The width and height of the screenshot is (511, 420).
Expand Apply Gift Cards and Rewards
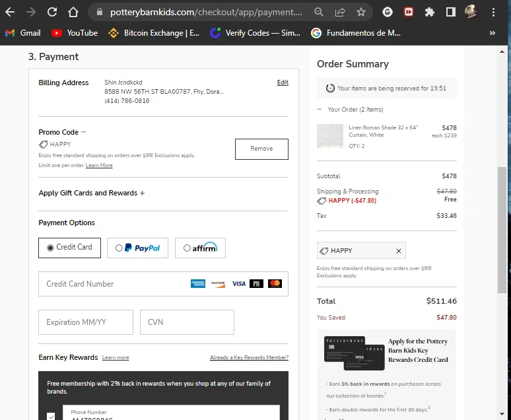point(142,193)
